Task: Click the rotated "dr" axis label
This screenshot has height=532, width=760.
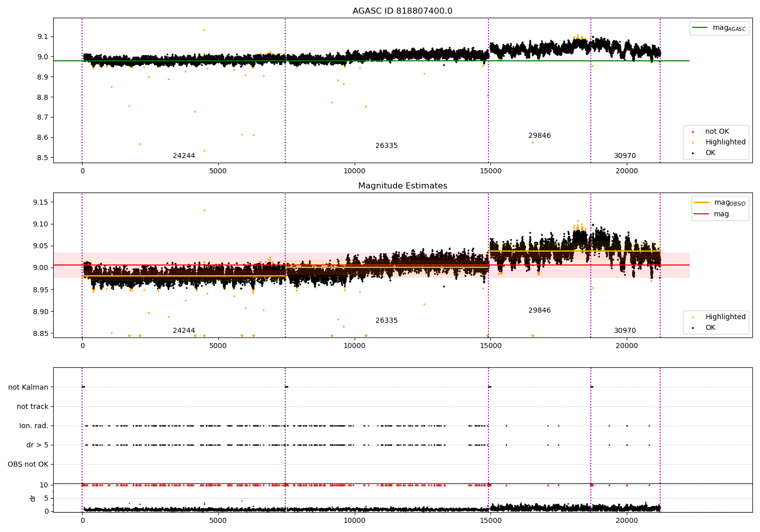Action: coord(33,498)
